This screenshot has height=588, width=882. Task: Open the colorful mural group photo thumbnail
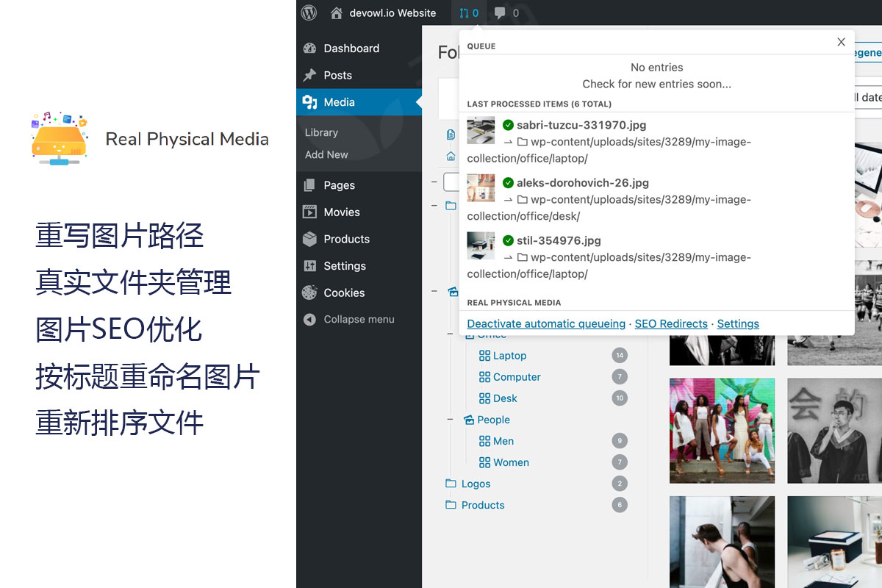click(x=722, y=431)
